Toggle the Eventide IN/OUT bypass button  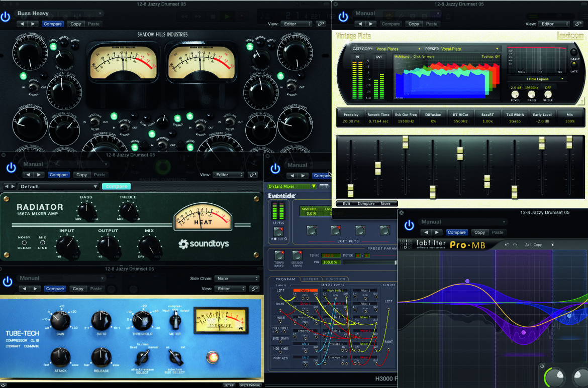[278, 231]
